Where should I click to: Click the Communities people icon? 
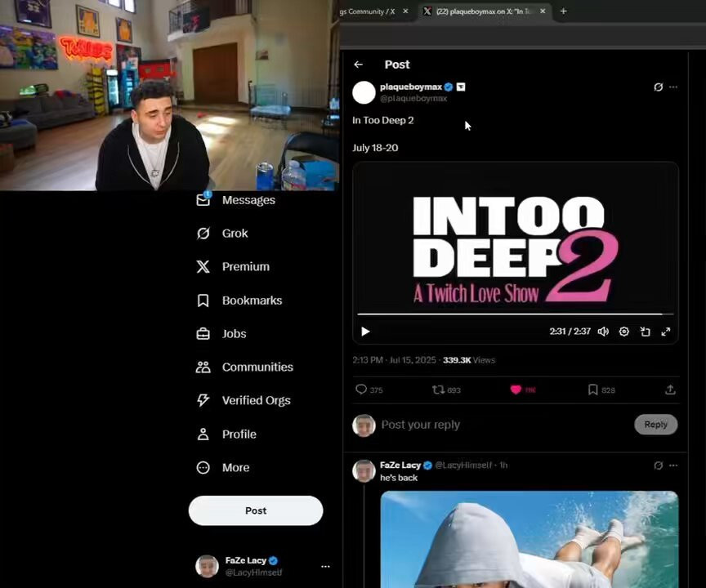click(x=203, y=367)
